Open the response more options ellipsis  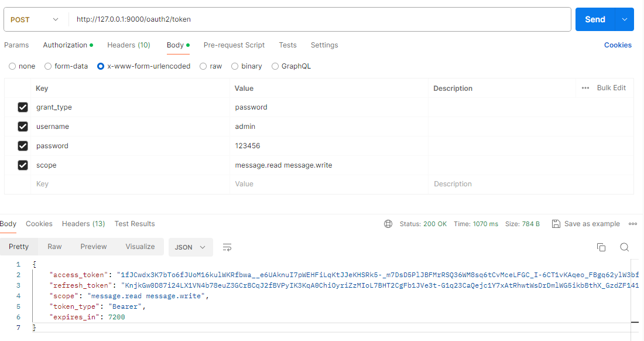632,224
